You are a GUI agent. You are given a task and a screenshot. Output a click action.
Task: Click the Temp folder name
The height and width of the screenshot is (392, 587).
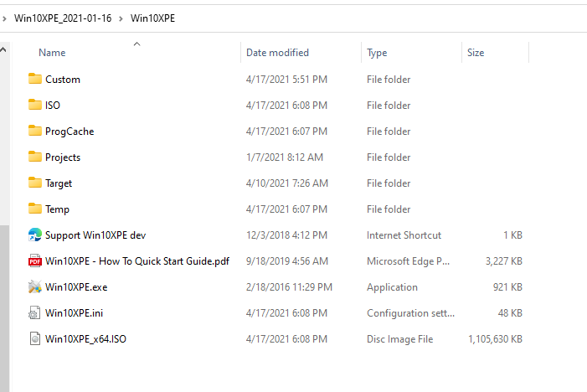coord(57,209)
